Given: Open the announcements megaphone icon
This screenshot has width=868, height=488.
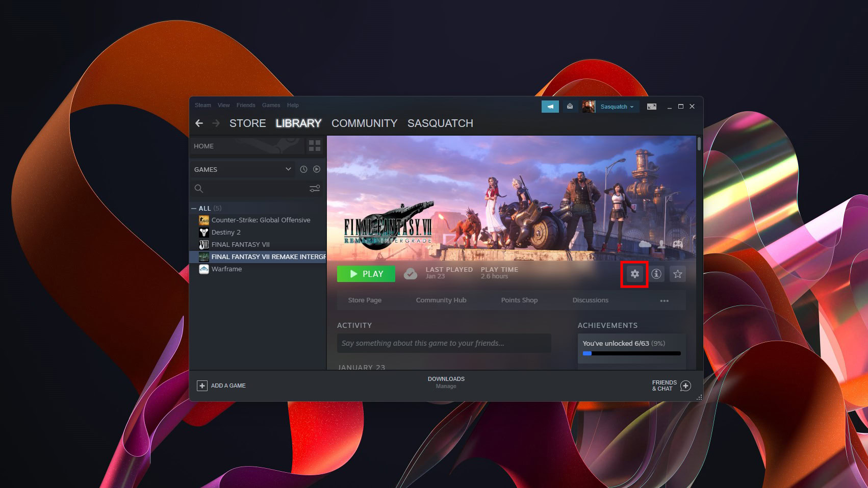Looking at the screenshot, I should 550,107.
